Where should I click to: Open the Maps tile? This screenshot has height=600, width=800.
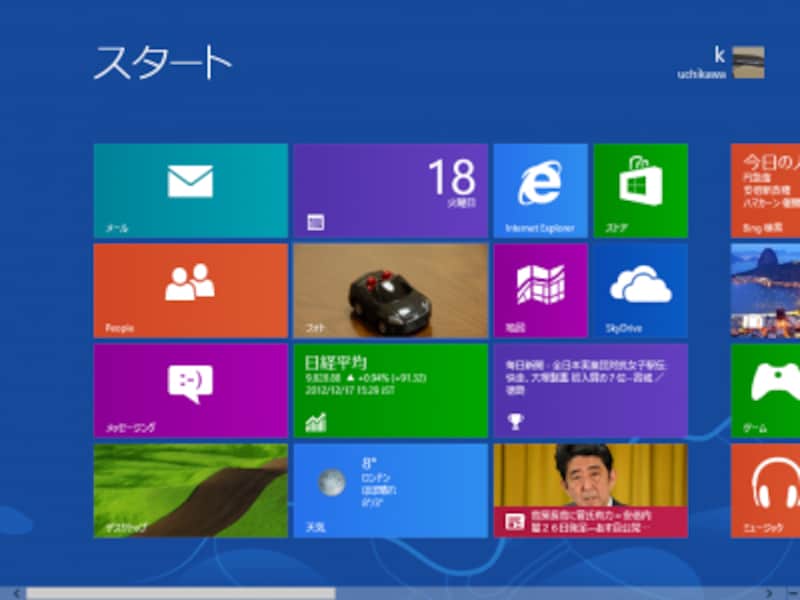pos(541,291)
